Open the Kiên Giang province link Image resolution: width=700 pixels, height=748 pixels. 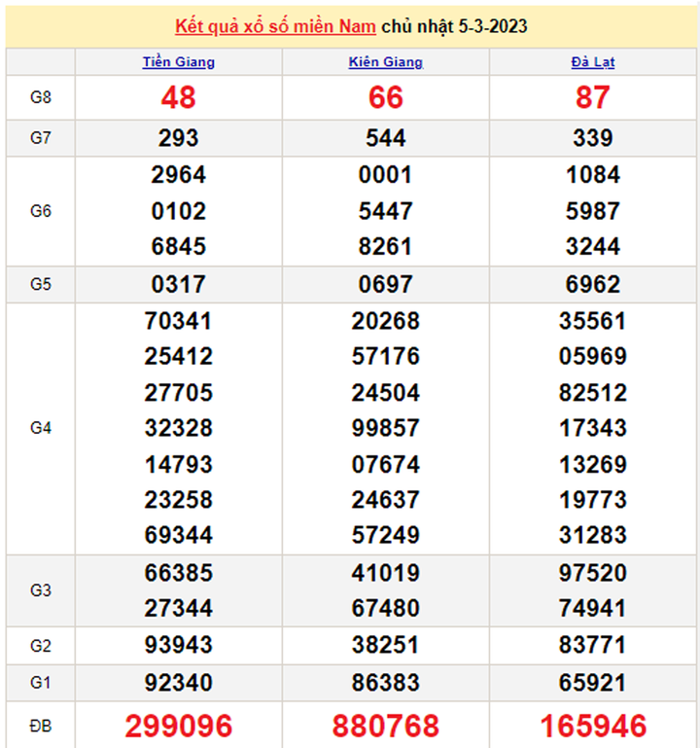(386, 62)
